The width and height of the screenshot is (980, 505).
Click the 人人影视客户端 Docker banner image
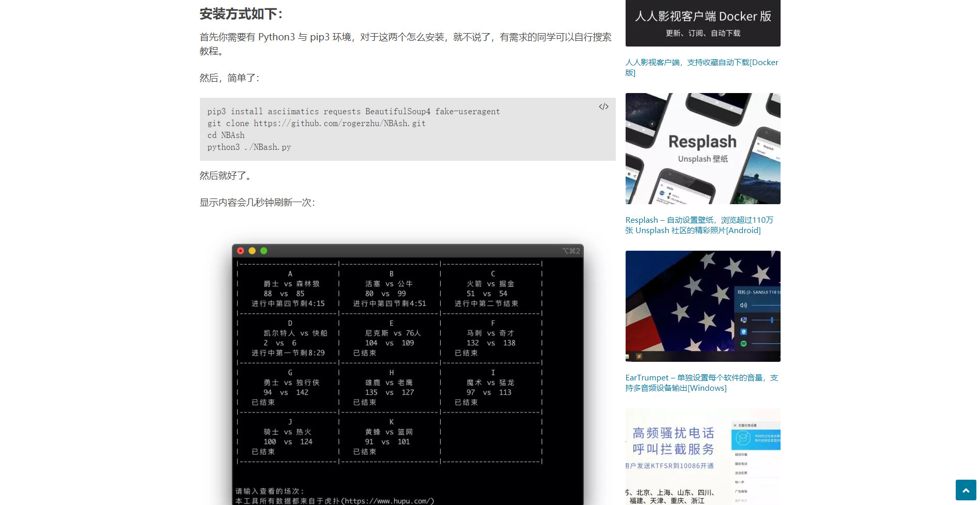click(x=703, y=23)
